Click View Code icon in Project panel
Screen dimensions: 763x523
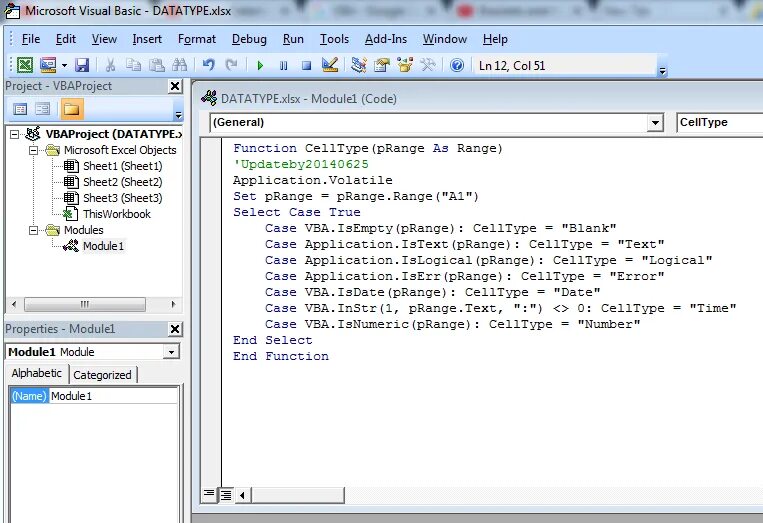point(20,109)
